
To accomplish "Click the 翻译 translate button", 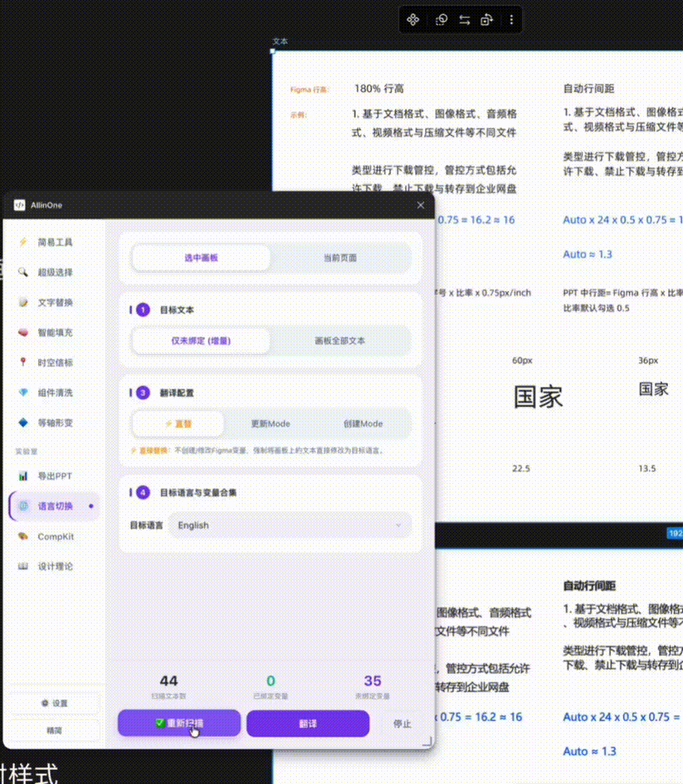I will [x=308, y=724].
